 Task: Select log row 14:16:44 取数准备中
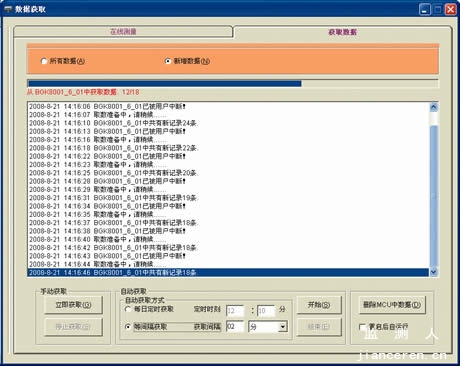(228, 264)
